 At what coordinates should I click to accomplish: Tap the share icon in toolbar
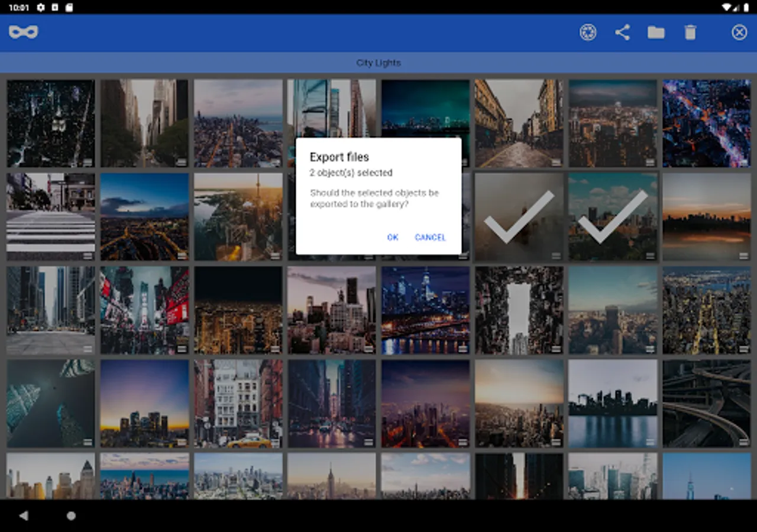coord(622,32)
